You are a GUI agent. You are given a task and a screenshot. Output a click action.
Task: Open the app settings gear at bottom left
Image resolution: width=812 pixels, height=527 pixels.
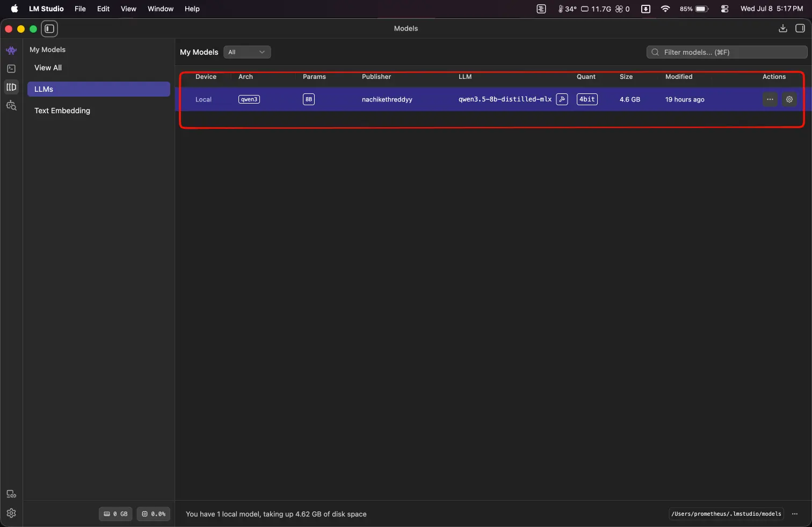(11, 513)
